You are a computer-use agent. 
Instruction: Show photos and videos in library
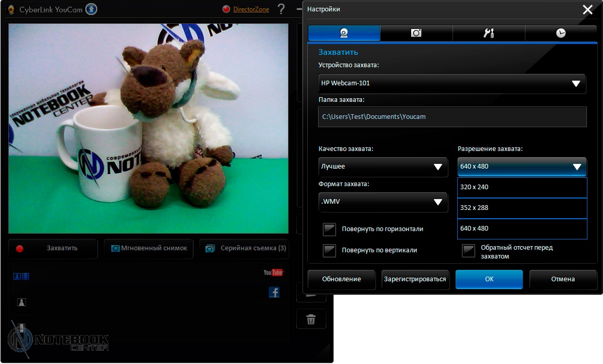coord(21,277)
